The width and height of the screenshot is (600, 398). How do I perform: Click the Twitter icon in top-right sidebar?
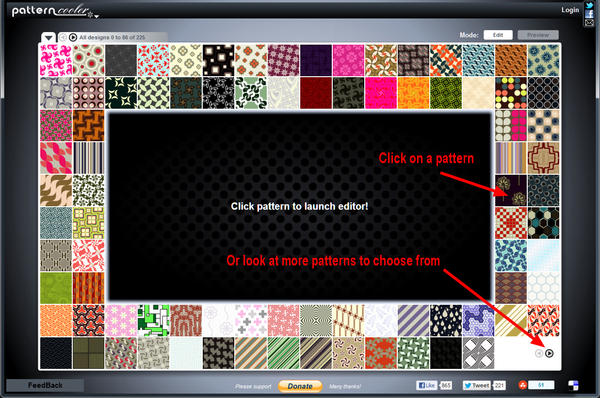pyautogui.click(x=589, y=5)
